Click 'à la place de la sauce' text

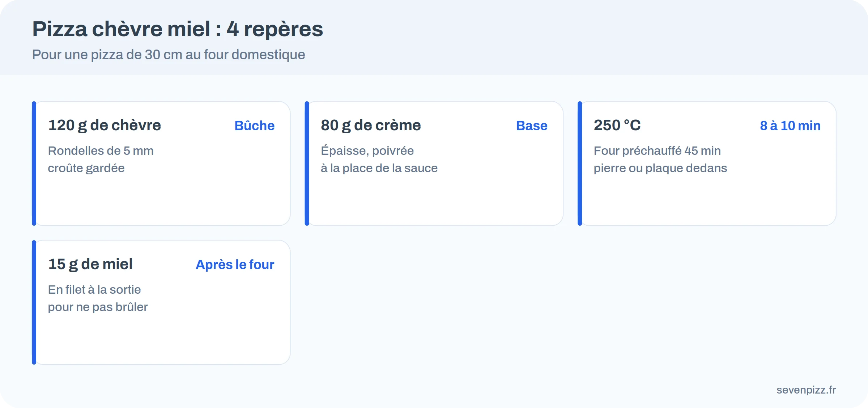[379, 168]
